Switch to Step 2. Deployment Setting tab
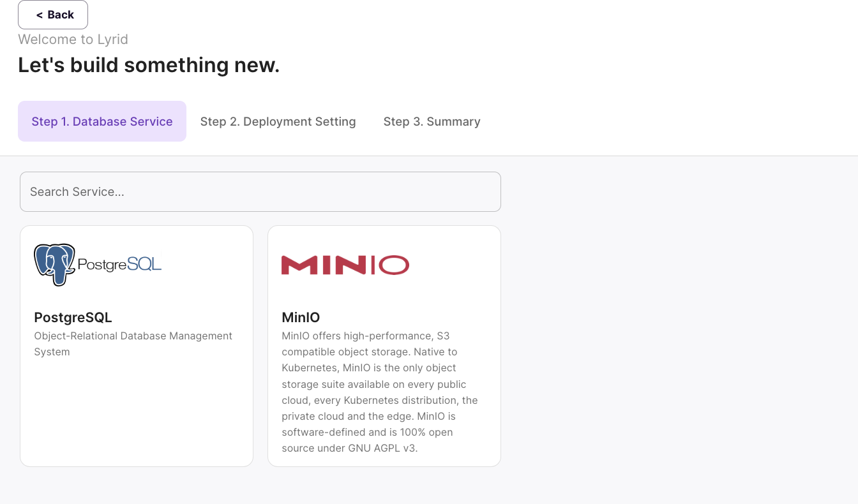858x504 pixels. coord(278,121)
